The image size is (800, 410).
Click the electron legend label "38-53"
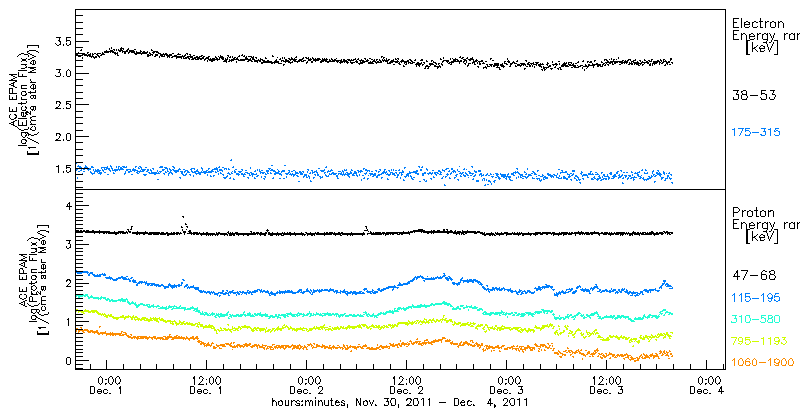click(754, 95)
